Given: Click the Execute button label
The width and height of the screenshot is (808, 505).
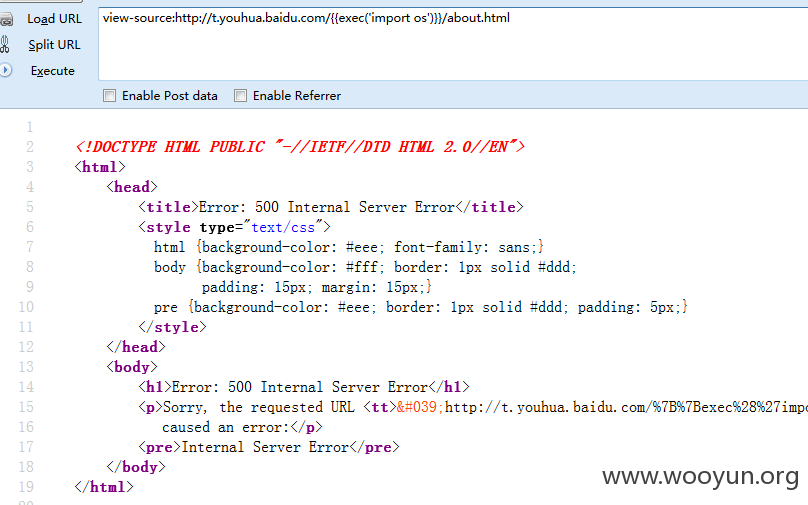Looking at the screenshot, I should pyautogui.click(x=53, y=71).
